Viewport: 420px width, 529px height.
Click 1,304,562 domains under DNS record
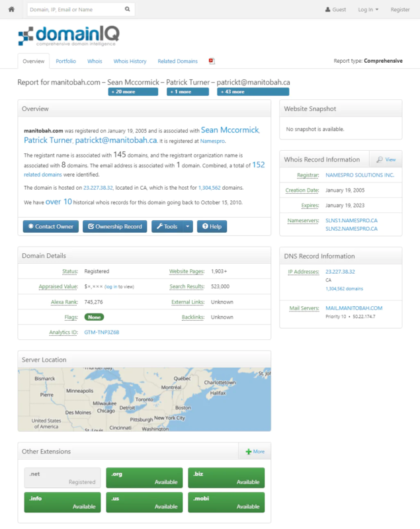point(344,289)
